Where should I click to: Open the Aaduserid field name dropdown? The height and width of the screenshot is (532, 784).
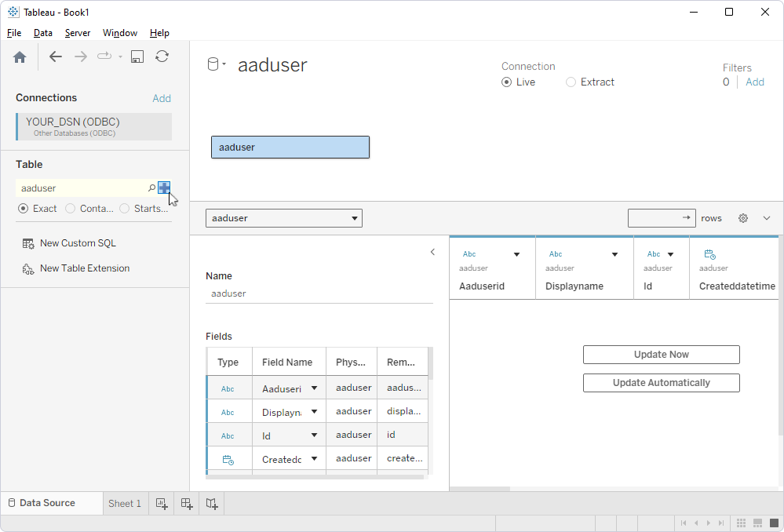(312, 387)
